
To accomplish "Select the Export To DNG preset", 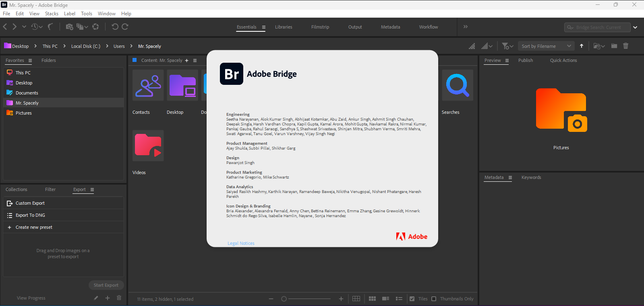I will 63,215.
